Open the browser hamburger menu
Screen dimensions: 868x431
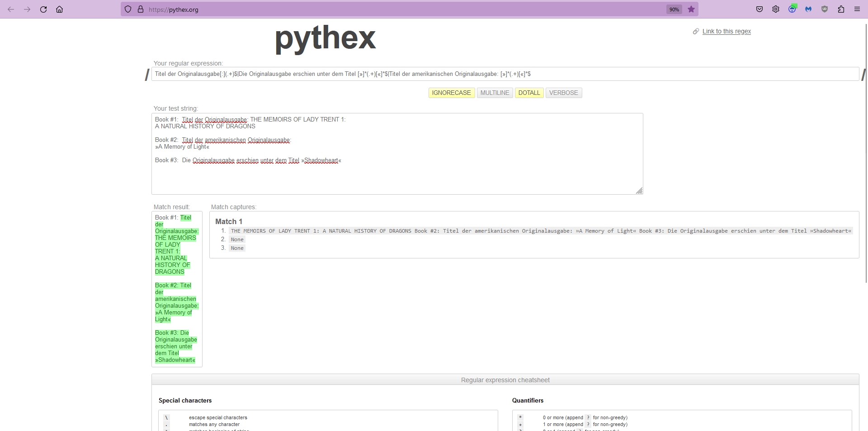[857, 9]
